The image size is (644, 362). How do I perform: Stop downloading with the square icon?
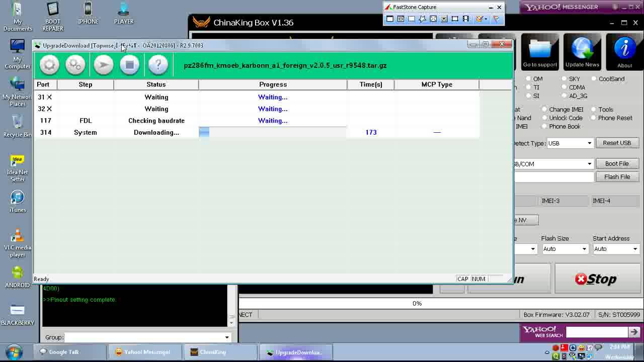click(x=129, y=65)
